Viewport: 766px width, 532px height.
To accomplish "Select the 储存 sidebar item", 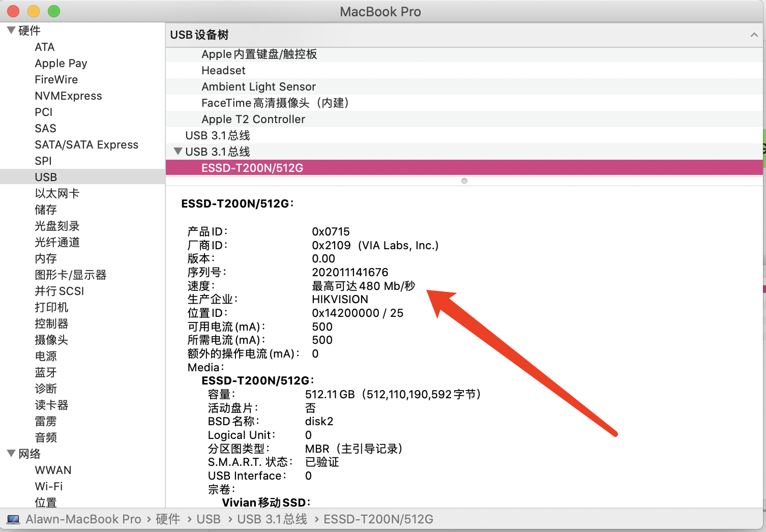I will [45, 210].
